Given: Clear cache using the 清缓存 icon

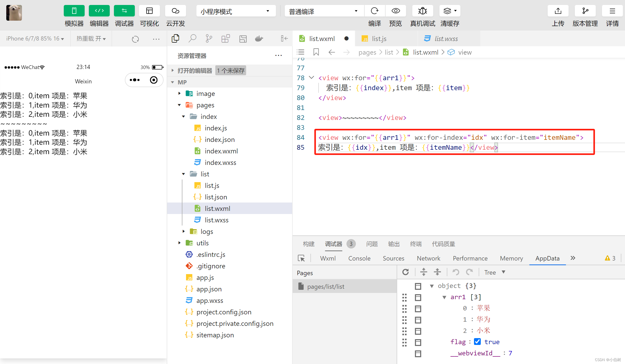Looking at the screenshot, I should tap(449, 11).
